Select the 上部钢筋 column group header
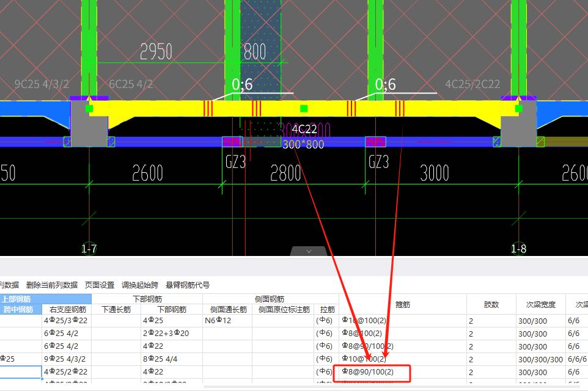 click(45, 299)
